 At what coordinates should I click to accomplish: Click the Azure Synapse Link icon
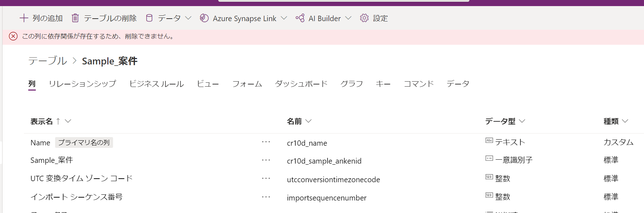click(x=204, y=18)
